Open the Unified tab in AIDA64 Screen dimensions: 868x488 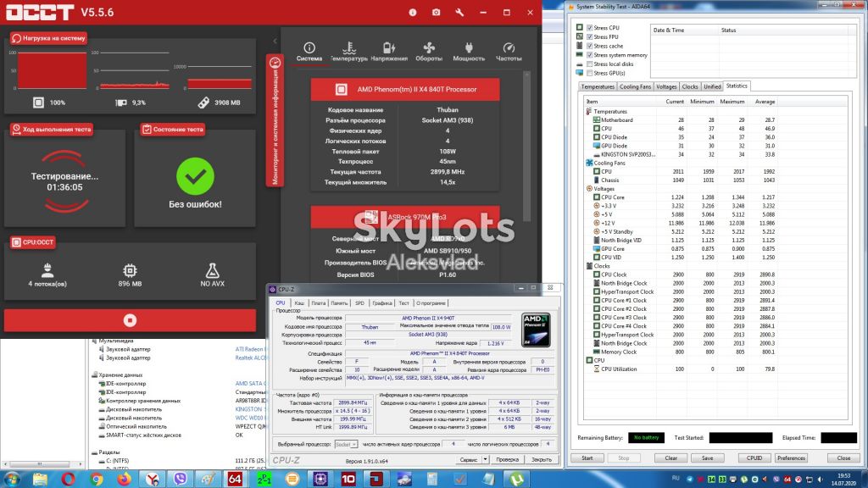(x=712, y=87)
